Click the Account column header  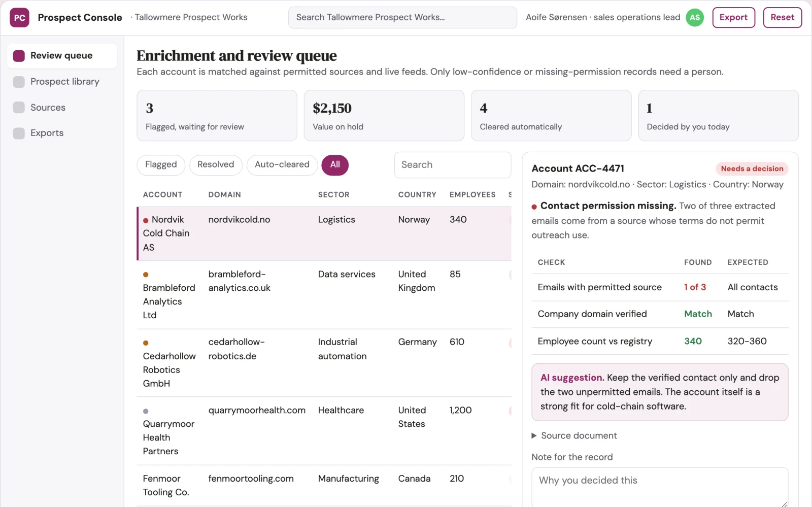click(162, 195)
